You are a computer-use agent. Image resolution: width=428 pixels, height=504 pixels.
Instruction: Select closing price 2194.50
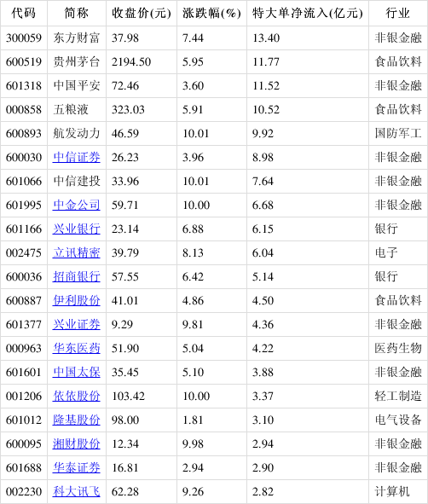pyautogui.click(x=131, y=61)
